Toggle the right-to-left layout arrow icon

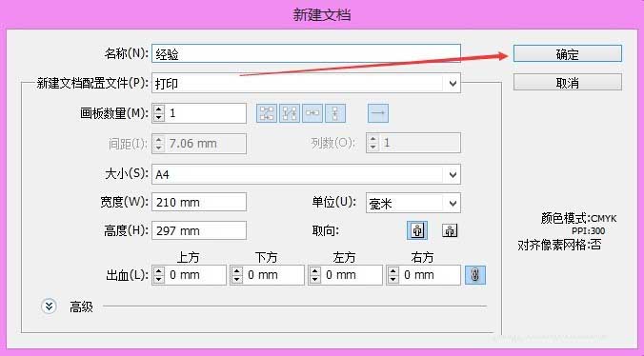[378, 112]
